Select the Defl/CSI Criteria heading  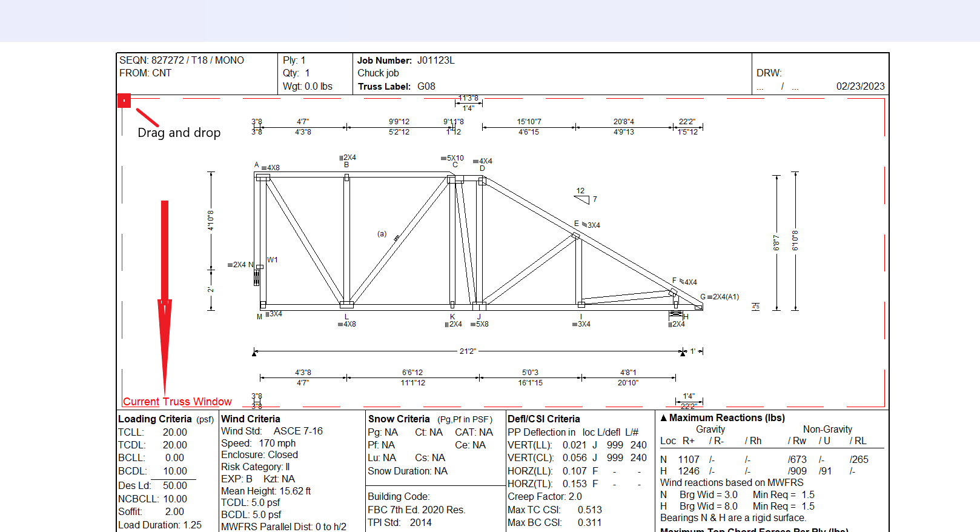(x=543, y=419)
